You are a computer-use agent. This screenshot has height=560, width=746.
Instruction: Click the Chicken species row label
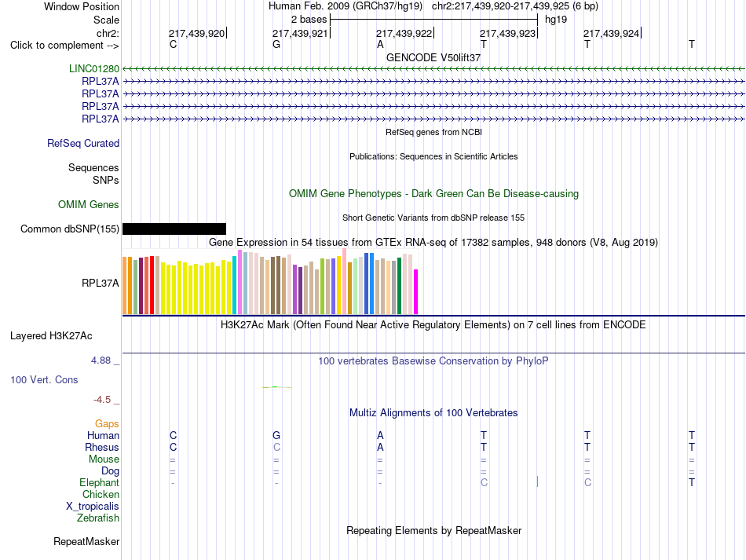click(101, 494)
